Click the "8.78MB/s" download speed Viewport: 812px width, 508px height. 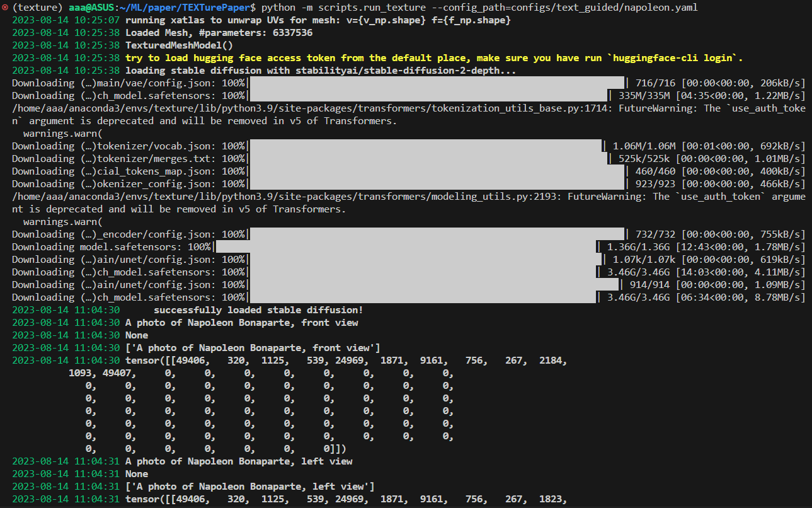[777, 297]
